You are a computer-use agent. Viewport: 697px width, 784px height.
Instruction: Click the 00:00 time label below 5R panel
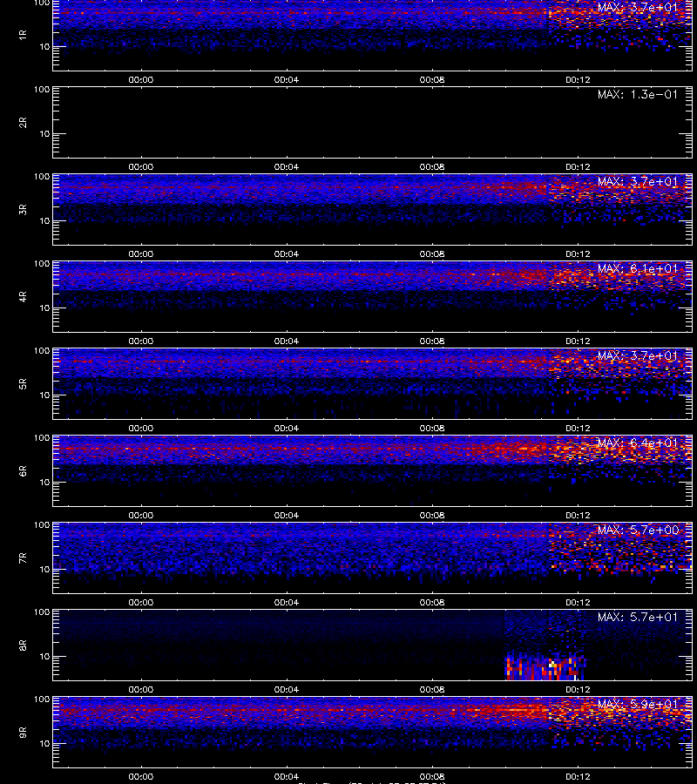point(141,428)
